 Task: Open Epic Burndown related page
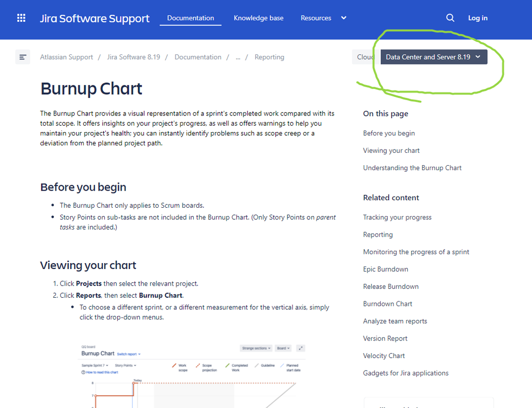386,269
